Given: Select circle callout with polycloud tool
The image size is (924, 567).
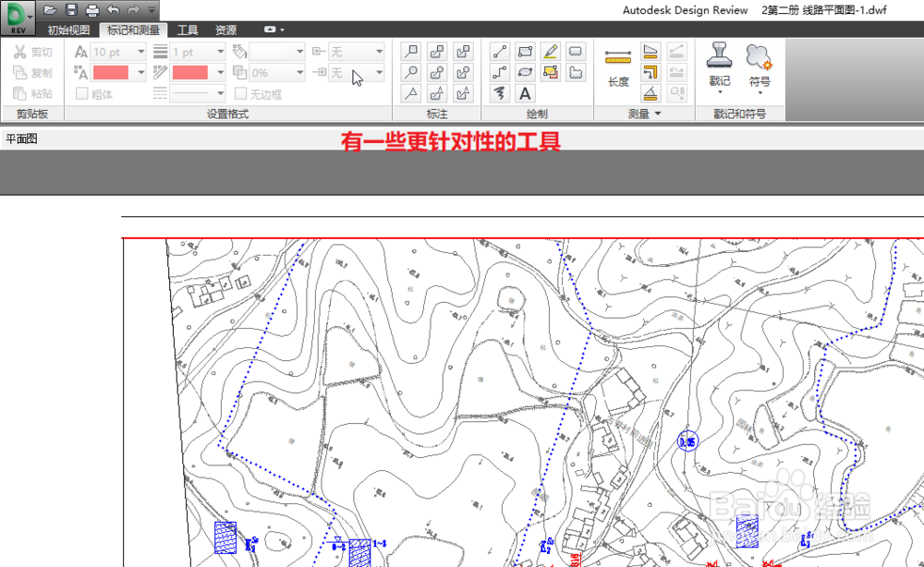Looking at the screenshot, I should (x=463, y=72).
